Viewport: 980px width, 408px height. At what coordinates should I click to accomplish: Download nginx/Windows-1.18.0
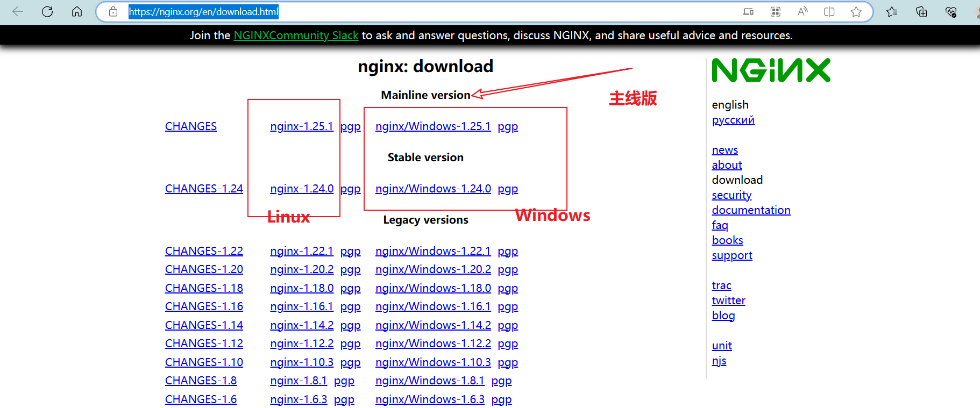(x=433, y=288)
